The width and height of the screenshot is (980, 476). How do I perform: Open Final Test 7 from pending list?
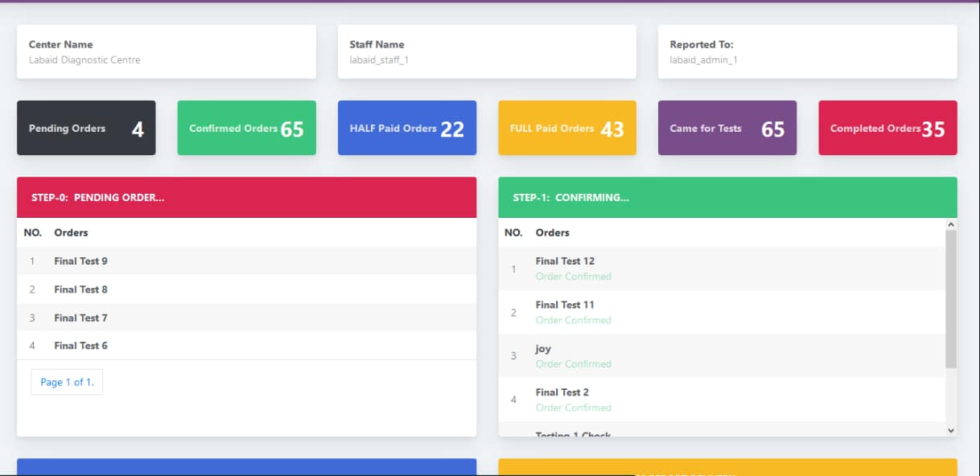click(x=80, y=317)
